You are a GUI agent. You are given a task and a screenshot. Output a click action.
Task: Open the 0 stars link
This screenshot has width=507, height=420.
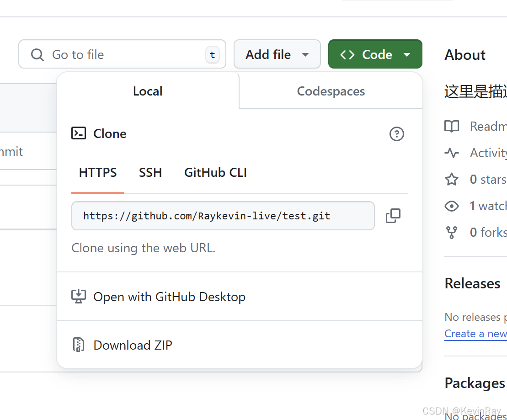(488, 179)
